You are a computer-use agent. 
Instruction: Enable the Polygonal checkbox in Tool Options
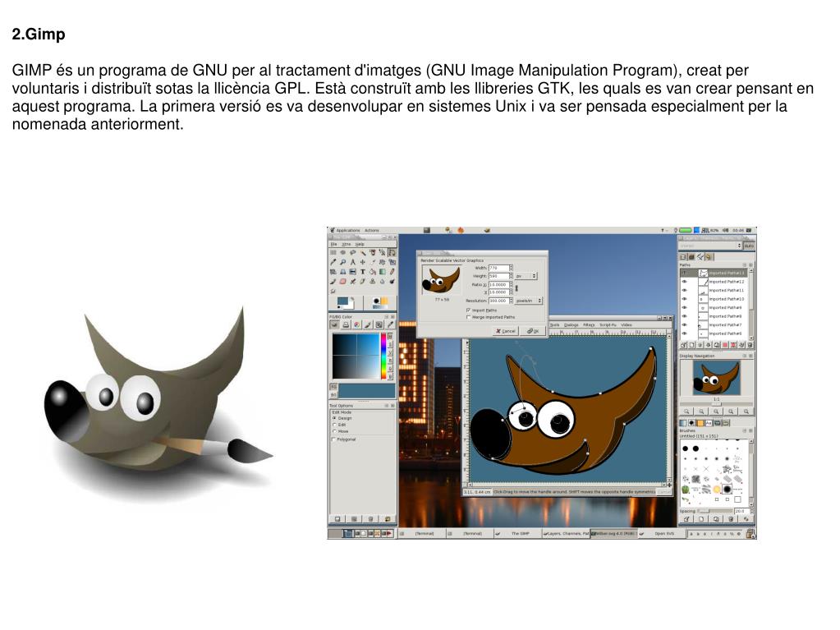(333, 439)
